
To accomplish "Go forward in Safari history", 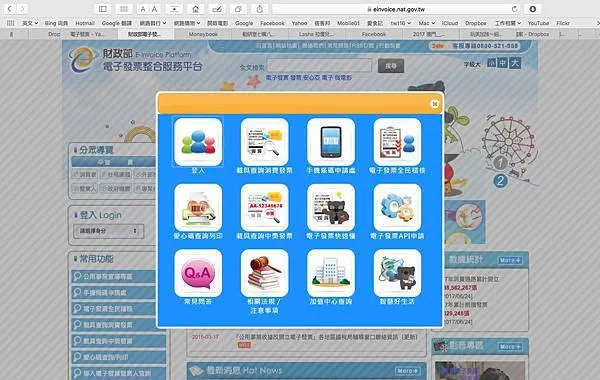I will [22, 8].
